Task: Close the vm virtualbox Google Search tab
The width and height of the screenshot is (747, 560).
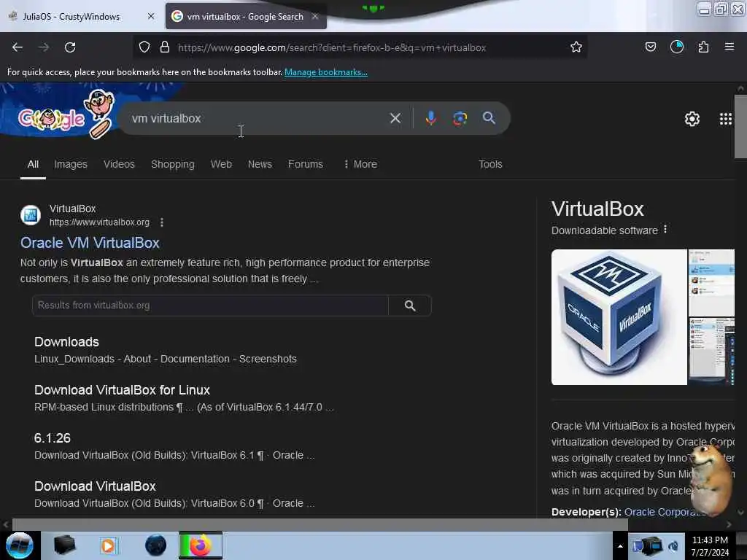Action: coord(315,16)
